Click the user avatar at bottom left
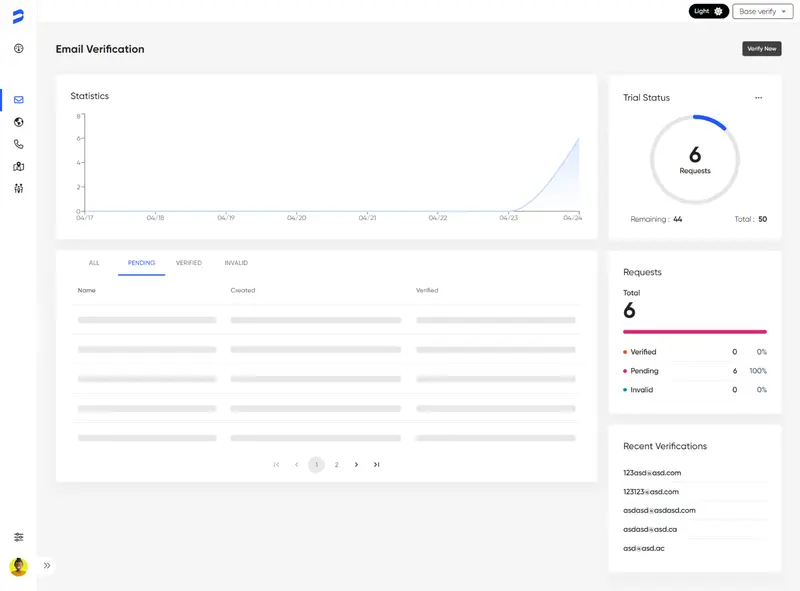Screen dimensions: 800x591 [x=18, y=567]
